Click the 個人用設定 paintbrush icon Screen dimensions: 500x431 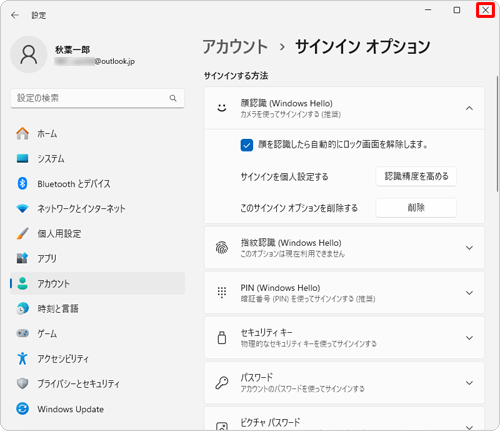(22, 234)
